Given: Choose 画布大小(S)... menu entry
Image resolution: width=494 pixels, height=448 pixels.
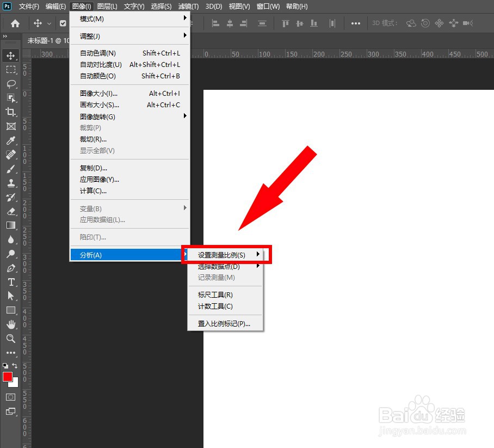Looking at the screenshot, I should (x=130, y=105).
